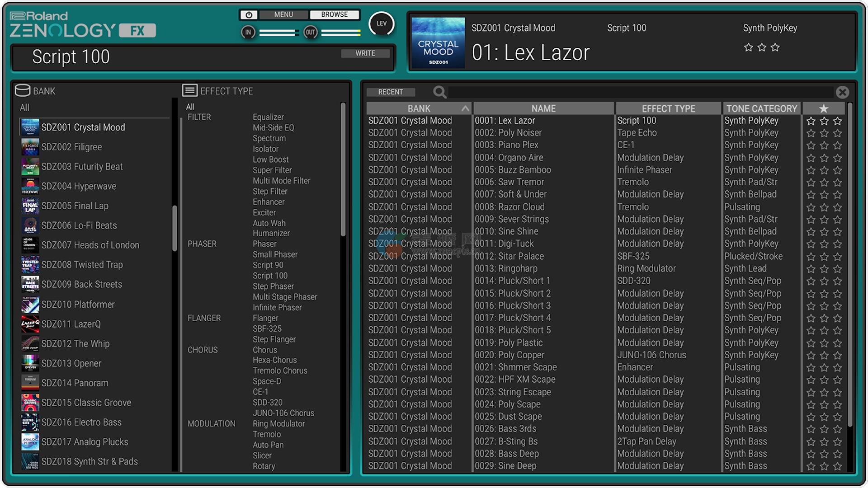Choose SDZ016 Electro Bass bank name
Viewport: 868px width, 488px height.
click(x=81, y=422)
